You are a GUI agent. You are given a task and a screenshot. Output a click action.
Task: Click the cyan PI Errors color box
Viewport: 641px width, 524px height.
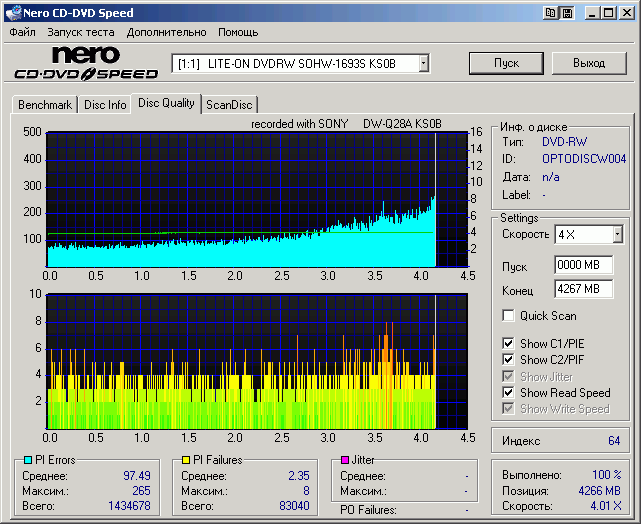point(28,460)
